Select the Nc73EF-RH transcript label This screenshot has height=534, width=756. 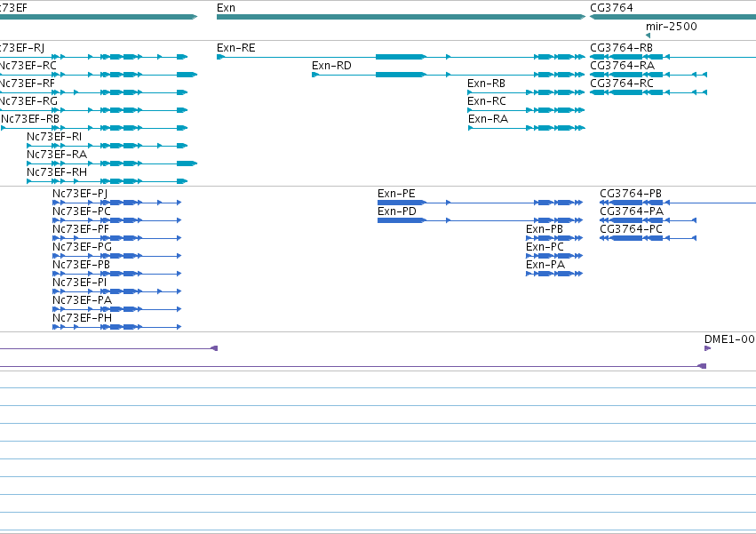57,172
